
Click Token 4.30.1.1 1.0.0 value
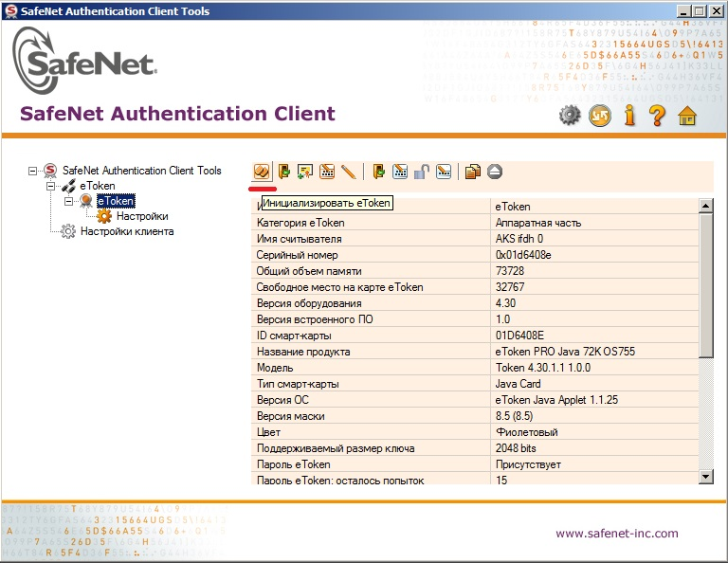pos(543,368)
